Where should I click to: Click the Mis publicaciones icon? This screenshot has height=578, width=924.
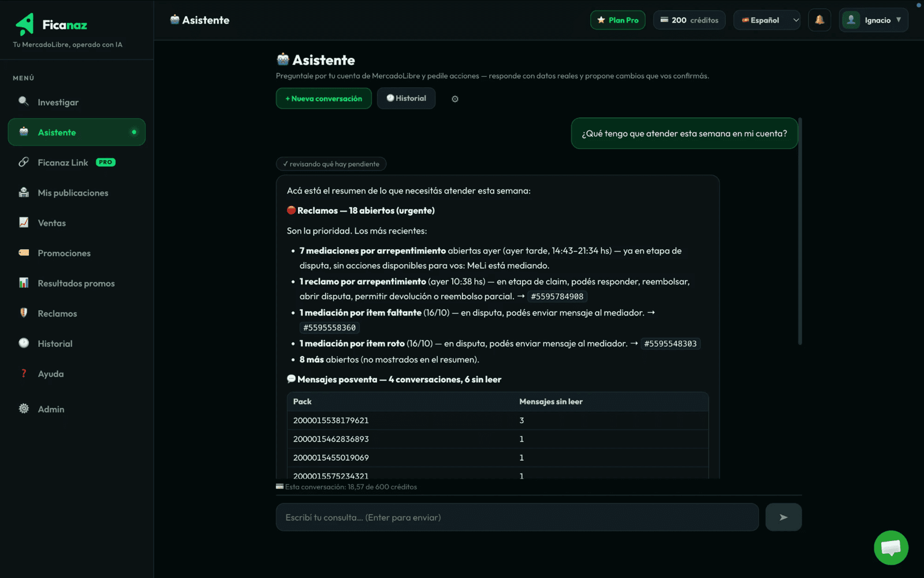24,192
